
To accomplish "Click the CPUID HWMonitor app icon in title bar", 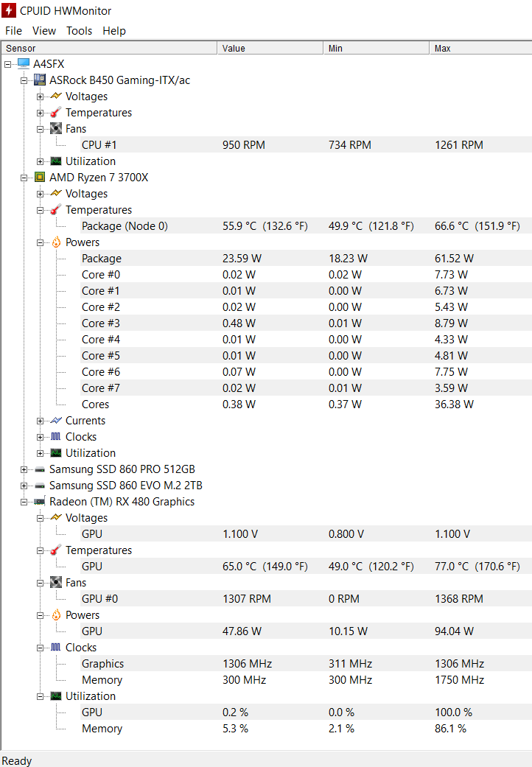I will pos(9,10).
